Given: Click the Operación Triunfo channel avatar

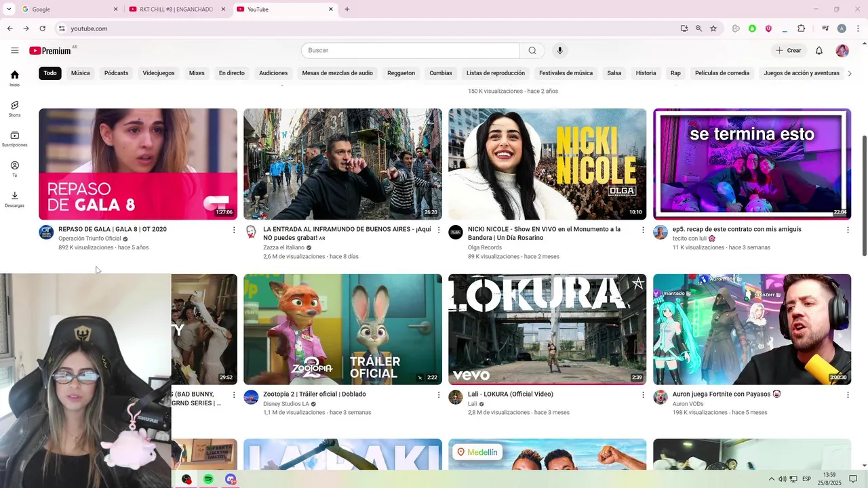Looking at the screenshot, I should (x=46, y=232).
